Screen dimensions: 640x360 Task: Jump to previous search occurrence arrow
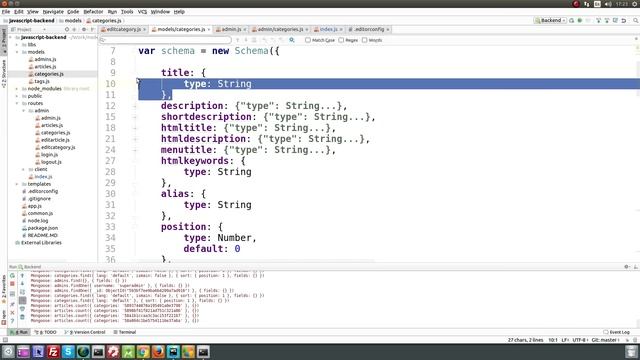click(238, 40)
